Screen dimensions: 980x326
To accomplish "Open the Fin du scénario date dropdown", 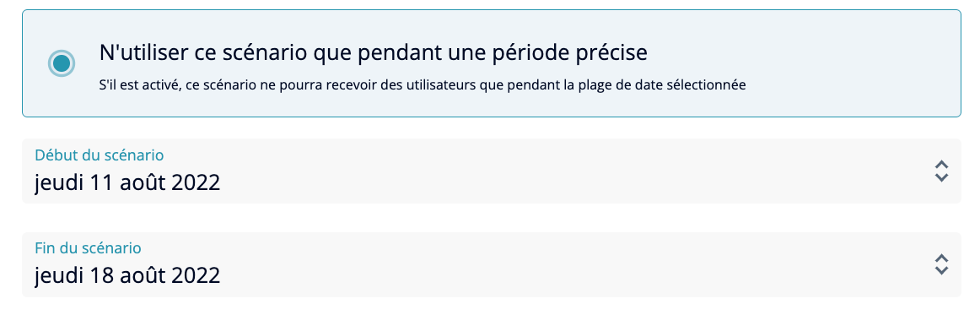I will click(x=491, y=264).
